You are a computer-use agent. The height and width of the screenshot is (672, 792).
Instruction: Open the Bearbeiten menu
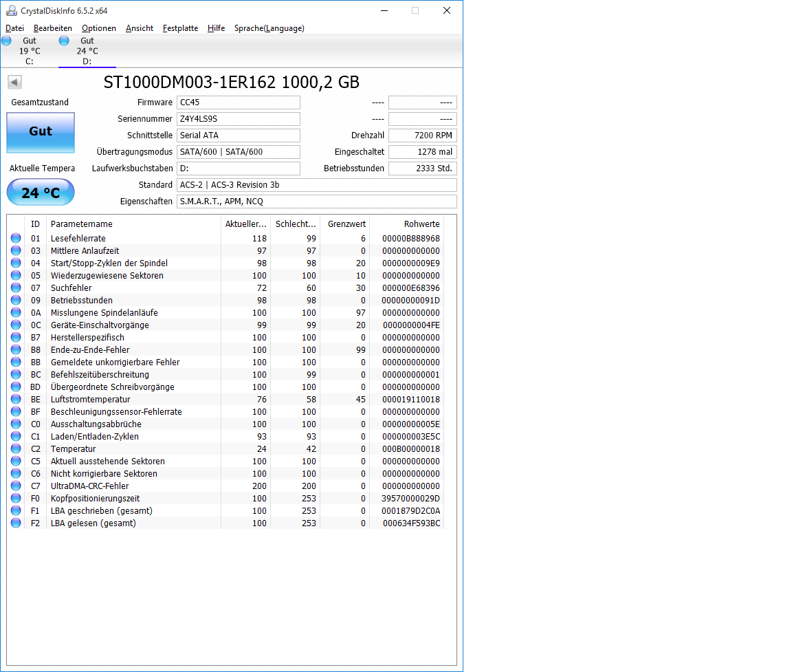52,28
